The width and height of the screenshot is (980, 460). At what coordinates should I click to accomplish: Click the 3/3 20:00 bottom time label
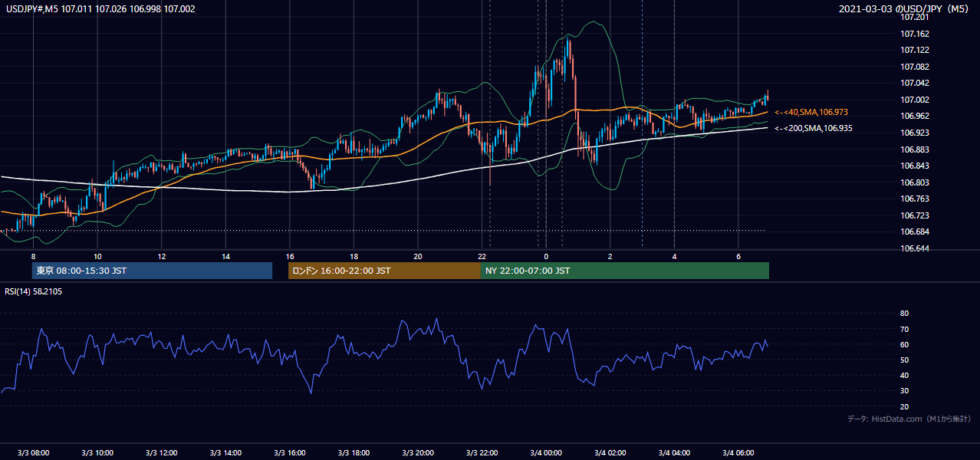click(x=418, y=452)
